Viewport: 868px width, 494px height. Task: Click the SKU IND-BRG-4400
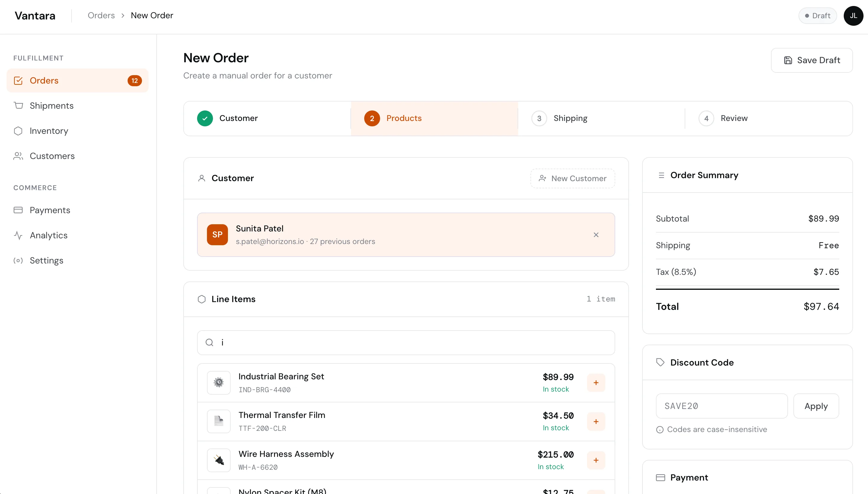265,390
